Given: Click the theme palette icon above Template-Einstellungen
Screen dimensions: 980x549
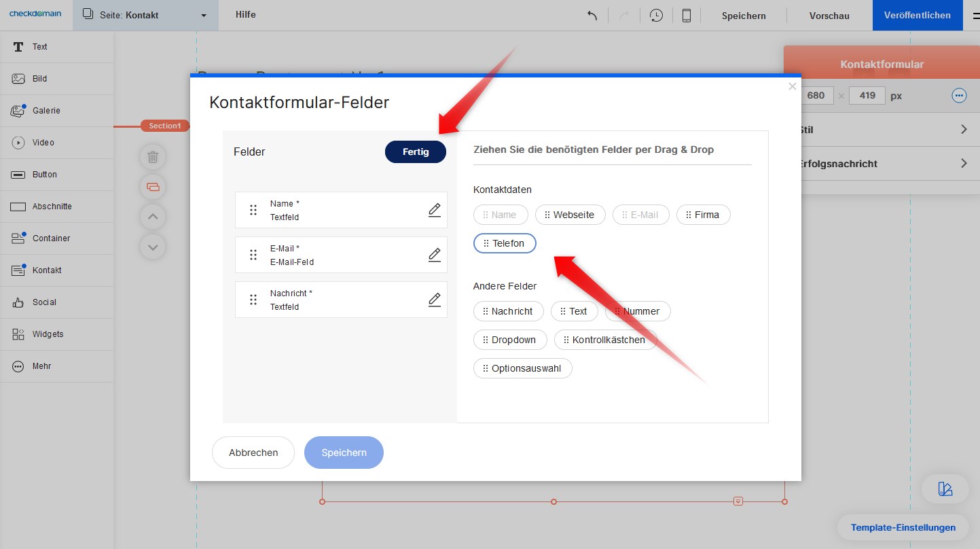Looking at the screenshot, I should coord(945,489).
